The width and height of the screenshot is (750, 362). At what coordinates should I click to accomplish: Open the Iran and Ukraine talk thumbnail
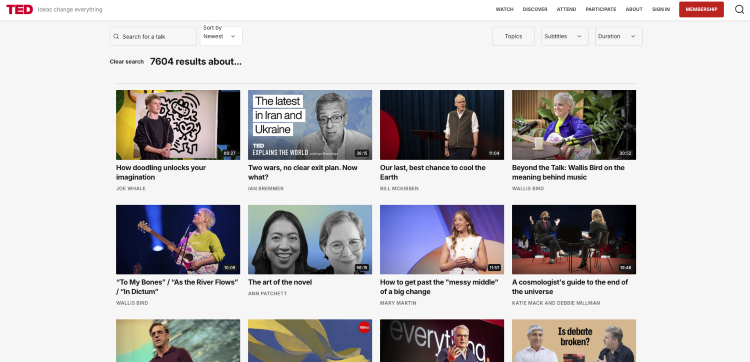310,125
